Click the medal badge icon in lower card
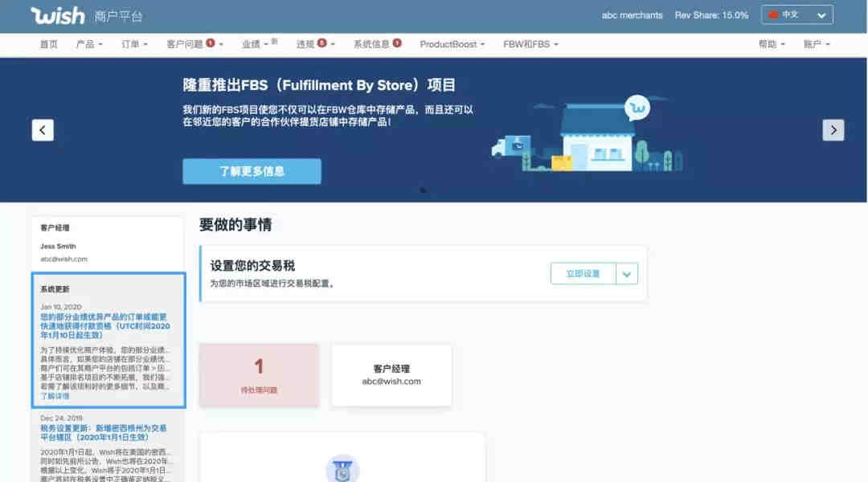Image resolution: width=868 pixels, height=482 pixels. pos(342,469)
